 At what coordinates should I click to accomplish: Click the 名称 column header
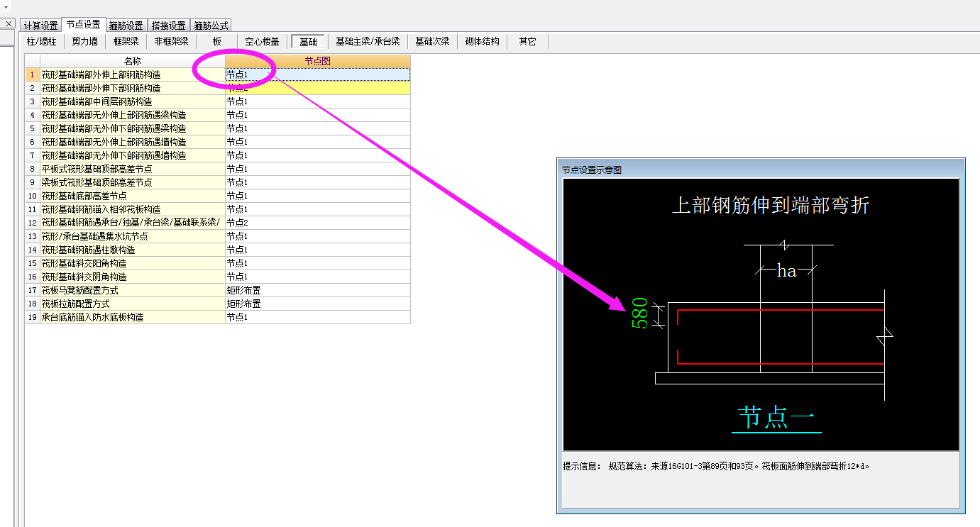coord(133,62)
